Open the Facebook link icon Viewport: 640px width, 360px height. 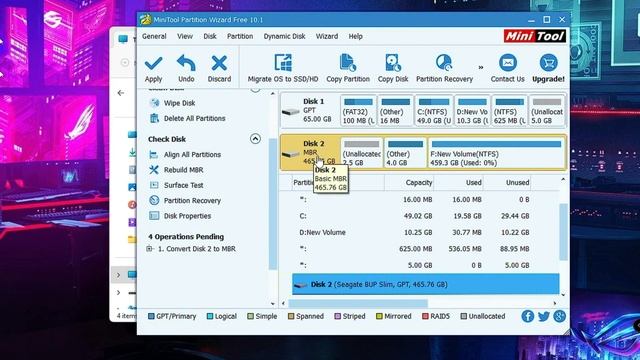tap(527, 316)
